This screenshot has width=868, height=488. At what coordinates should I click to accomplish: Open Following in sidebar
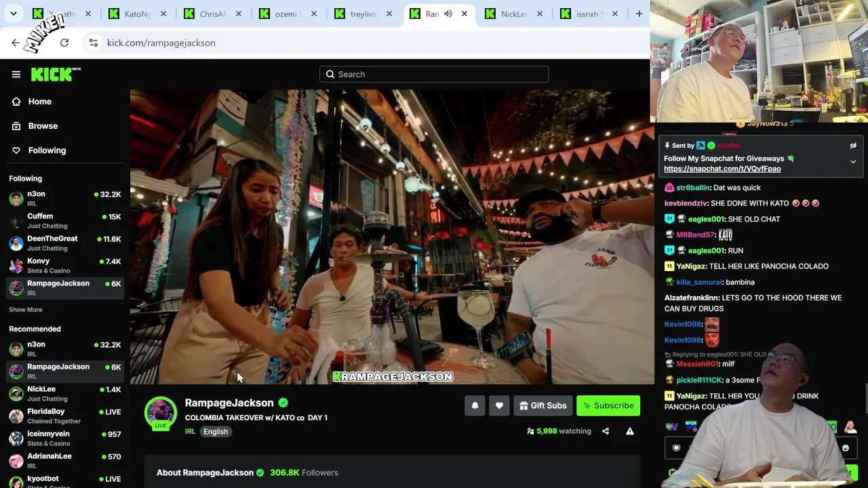click(x=65, y=150)
